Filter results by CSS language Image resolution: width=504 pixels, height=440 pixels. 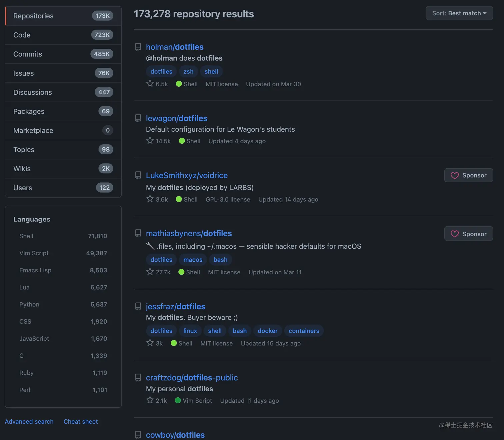tap(63, 321)
